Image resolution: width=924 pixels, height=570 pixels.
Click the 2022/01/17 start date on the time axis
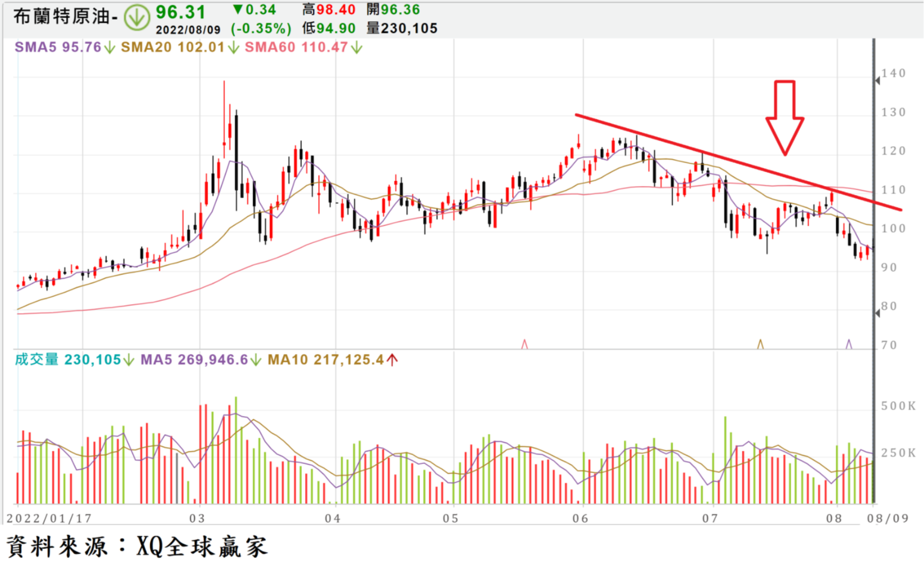point(49,518)
